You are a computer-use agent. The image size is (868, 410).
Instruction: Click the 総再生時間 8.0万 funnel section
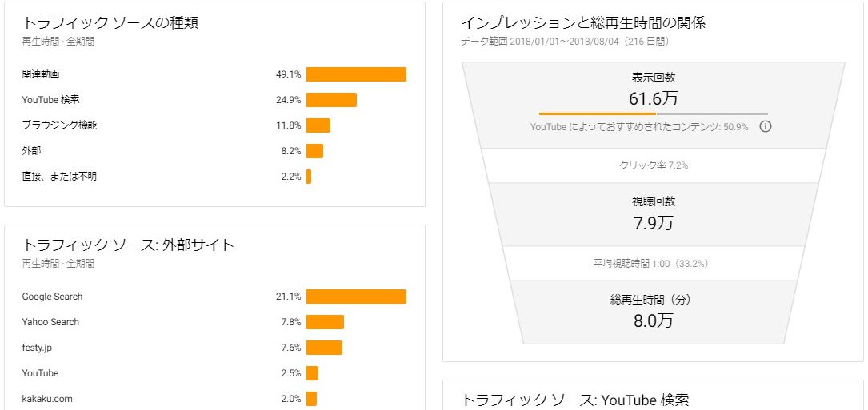pos(654,312)
